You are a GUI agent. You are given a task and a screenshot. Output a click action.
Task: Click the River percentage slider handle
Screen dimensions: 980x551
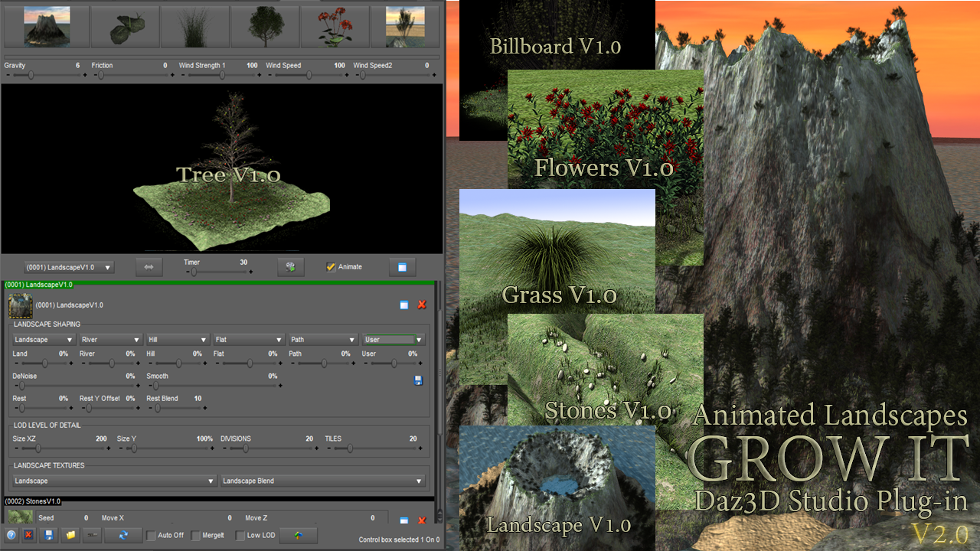tap(111, 364)
